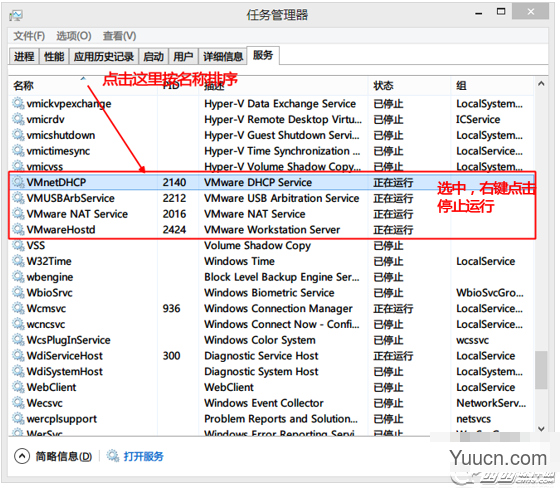Switch to the 性能 tab
This screenshot has height=488, width=560.
[54, 56]
